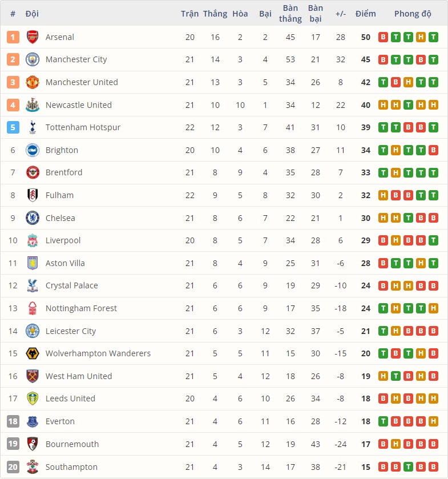Open the Newcastle United club badge

[x=33, y=104]
